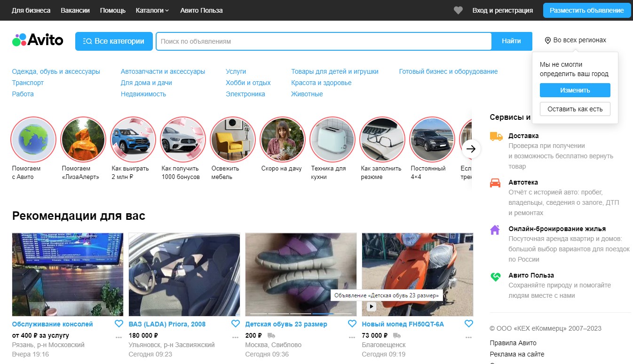The width and height of the screenshot is (633, 364).
Task: Favorite the Детская обувь 23 размер listing
Action: click(x=352, y=324)
